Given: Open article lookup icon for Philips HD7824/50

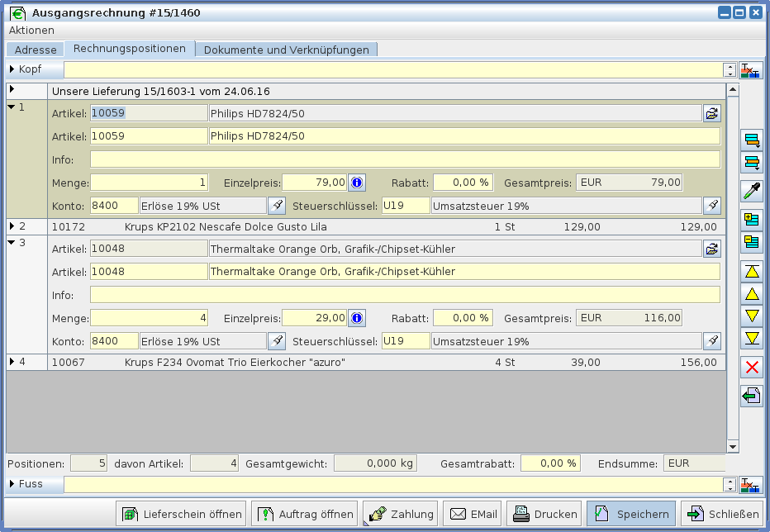Looking at the screenshot, I should pyautogui.click(x=711, y=113).
